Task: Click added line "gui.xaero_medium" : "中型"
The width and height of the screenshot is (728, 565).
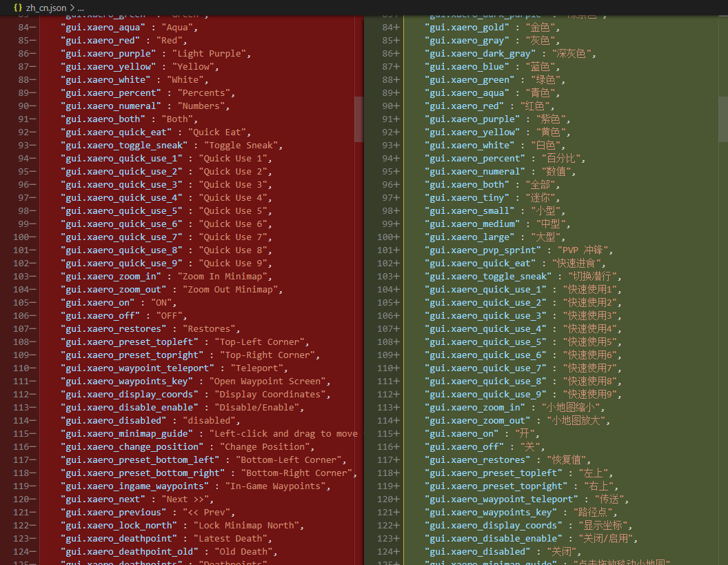Action: (497, 224)
